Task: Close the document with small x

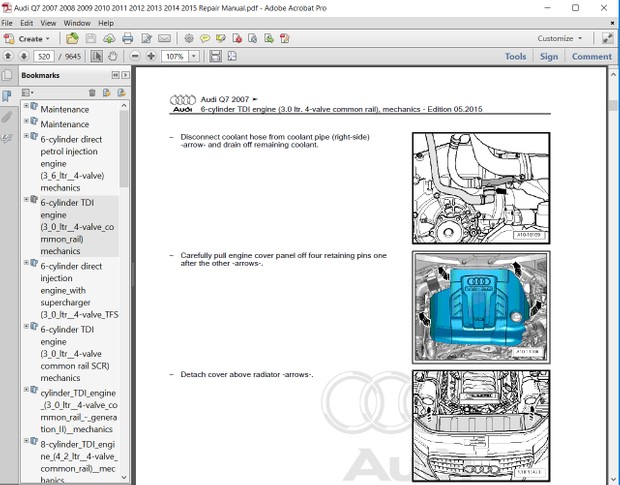Action: [x=612, y=23]
